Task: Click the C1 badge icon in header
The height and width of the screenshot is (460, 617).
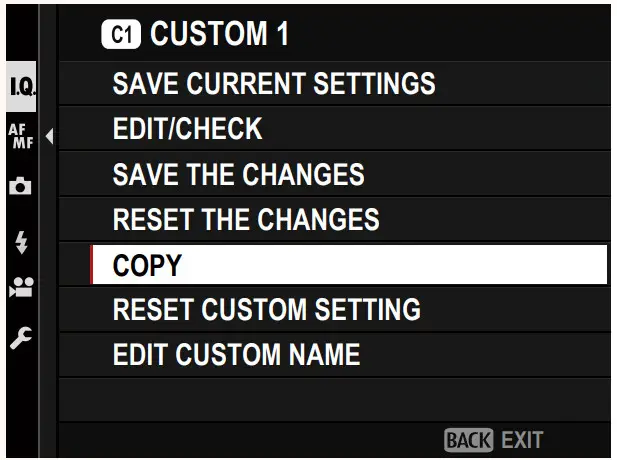Action: point(122,36)
